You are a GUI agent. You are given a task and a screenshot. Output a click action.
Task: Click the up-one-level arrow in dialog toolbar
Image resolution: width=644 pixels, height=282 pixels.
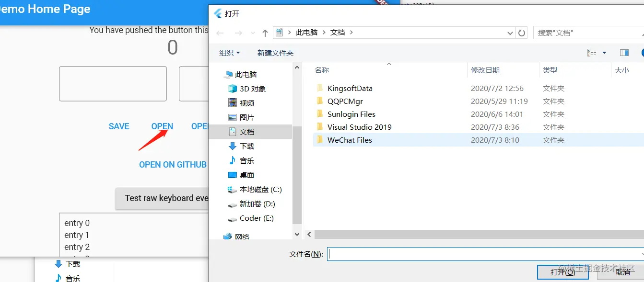point(265,33)
